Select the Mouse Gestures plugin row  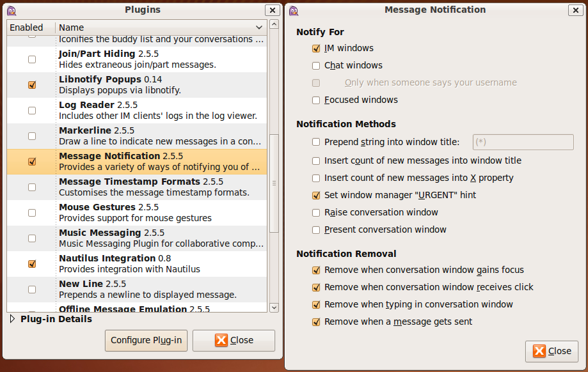pos(137,213)
